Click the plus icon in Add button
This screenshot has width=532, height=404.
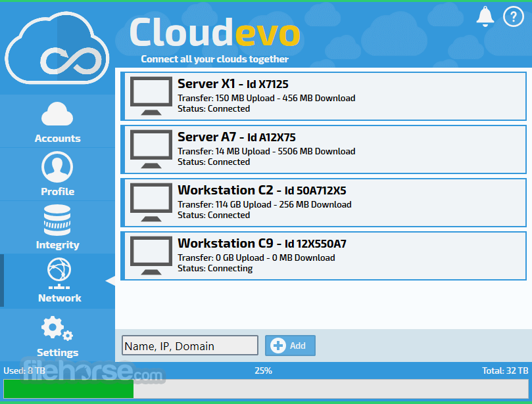click(278, 346)
